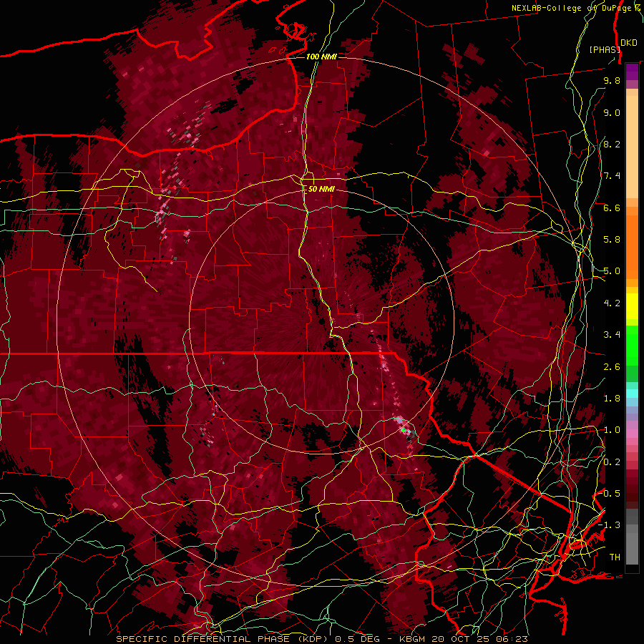644x644 pixels.
Task: Click the [PHAS] label near the legend
Action: coord(605,49)
